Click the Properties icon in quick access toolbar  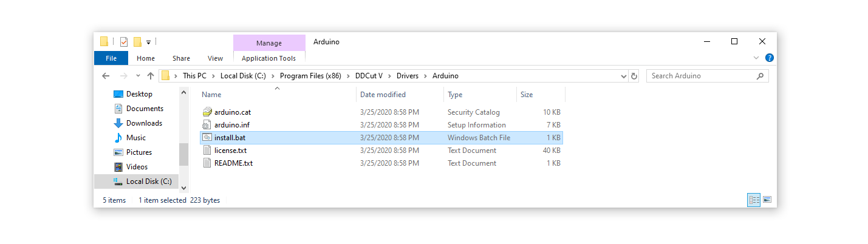click(x=124, y=42)
